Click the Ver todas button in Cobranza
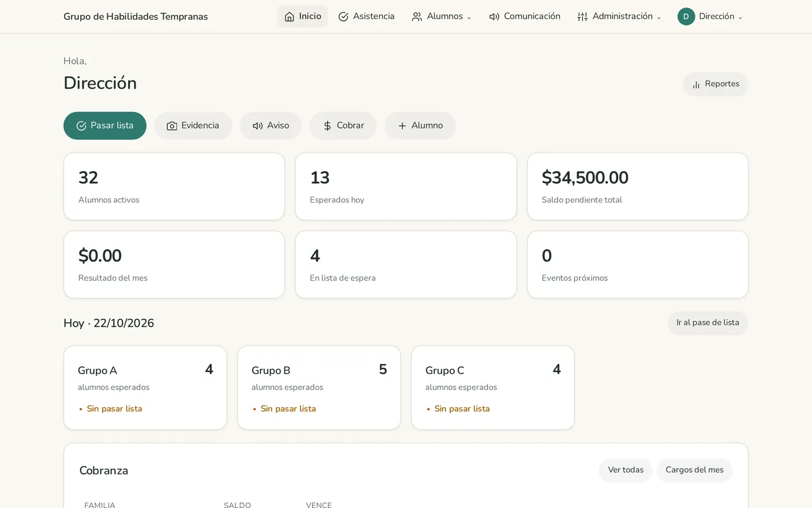Viewport: 812px width, 508px height. [x=625, y=470]
